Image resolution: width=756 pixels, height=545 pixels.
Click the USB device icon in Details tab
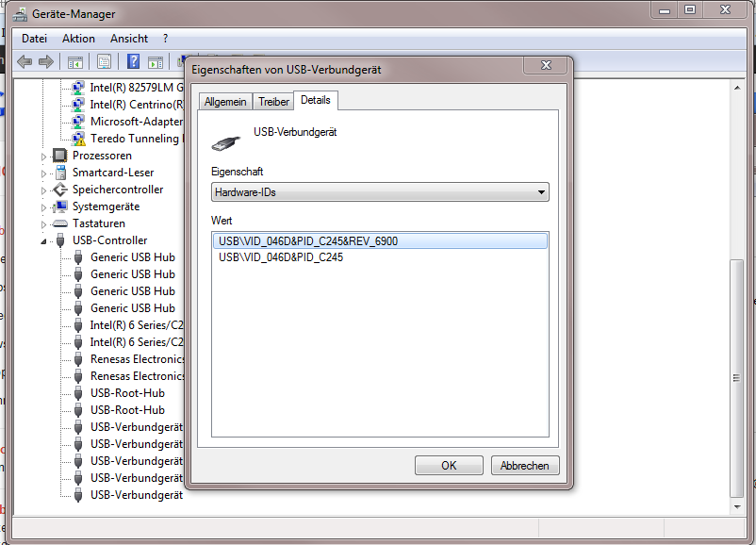point(229,142)
